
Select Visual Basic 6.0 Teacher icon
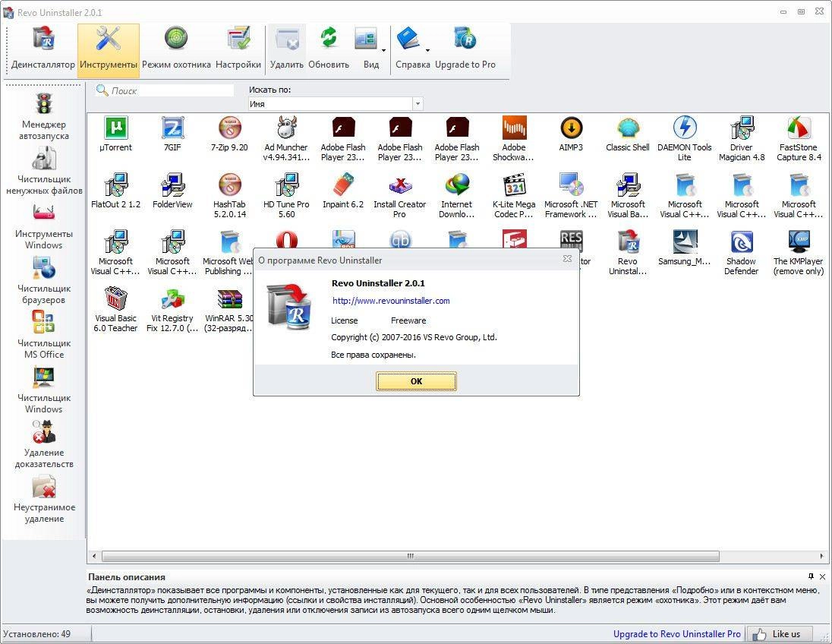[115, 309]
